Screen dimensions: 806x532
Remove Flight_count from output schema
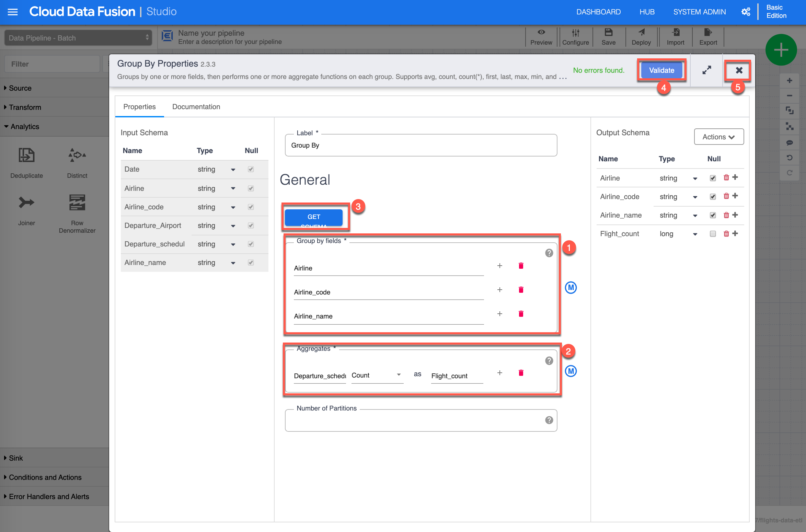(x=726, y=234)
